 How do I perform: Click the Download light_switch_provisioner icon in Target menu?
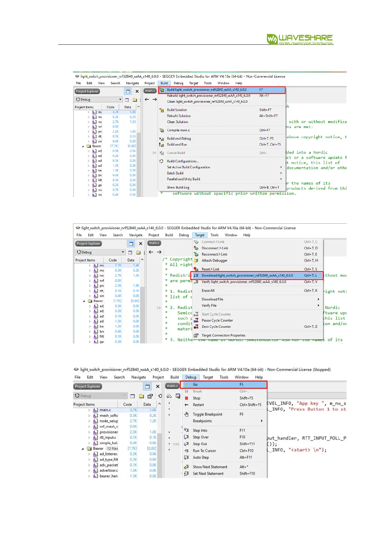click(x=196, y=276)
